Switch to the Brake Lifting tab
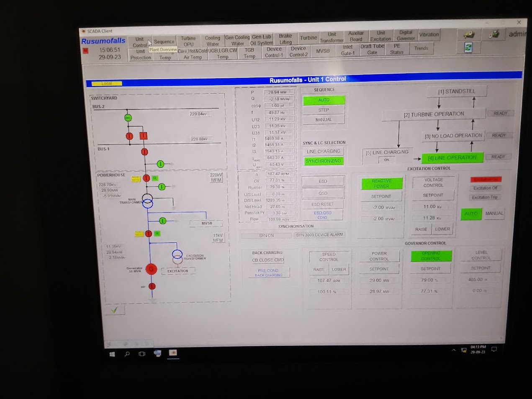Viewport: 532px width, 399px height. click(285, 39)
